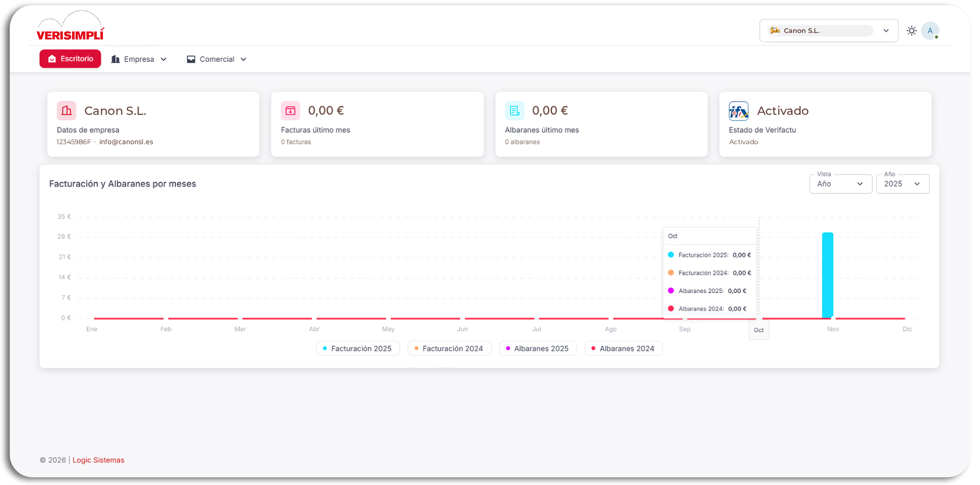
Task: Click the Albaranes último mes document icon
Action: pos(514,111)
